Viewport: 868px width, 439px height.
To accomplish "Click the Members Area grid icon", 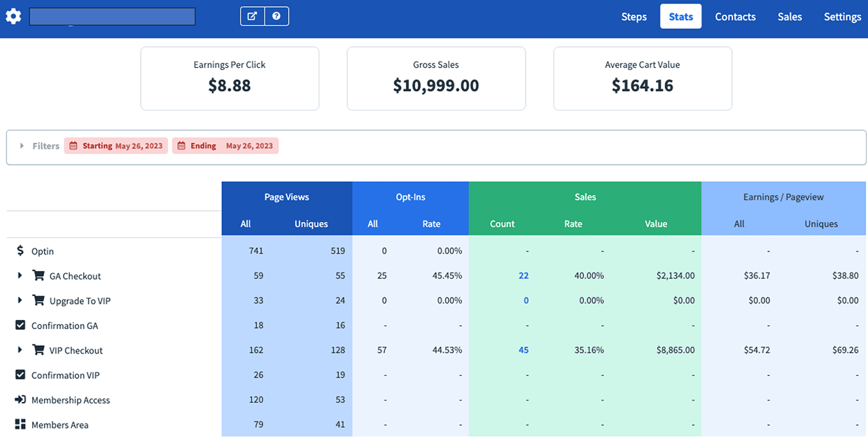I will pos(20,424).
